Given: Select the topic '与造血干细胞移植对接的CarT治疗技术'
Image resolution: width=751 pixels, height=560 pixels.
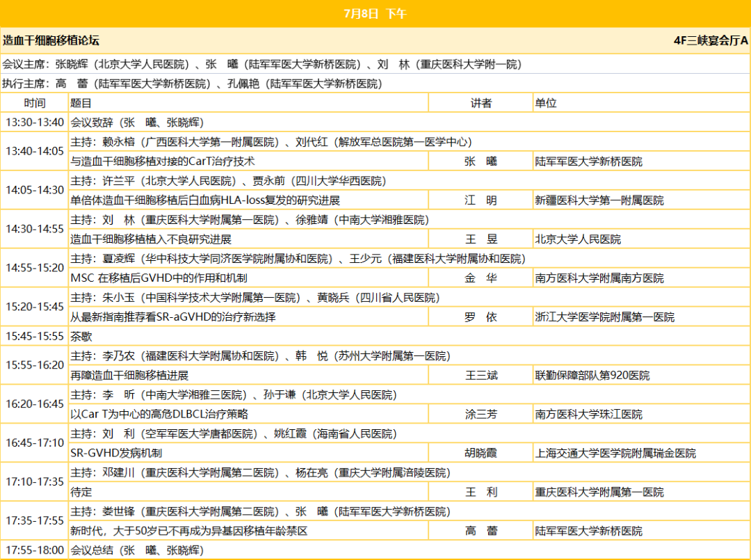Looking at the screenshot, I should [248, 161].
